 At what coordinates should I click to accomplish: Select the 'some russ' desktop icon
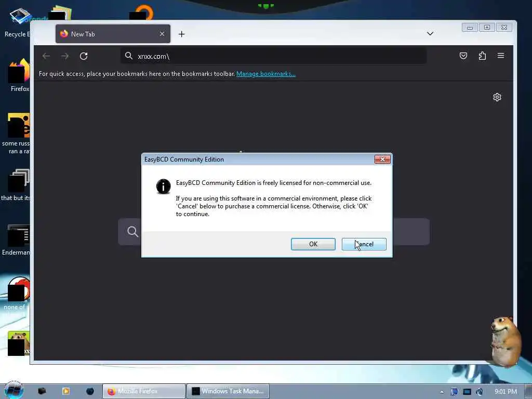click(x=16, y=134)
